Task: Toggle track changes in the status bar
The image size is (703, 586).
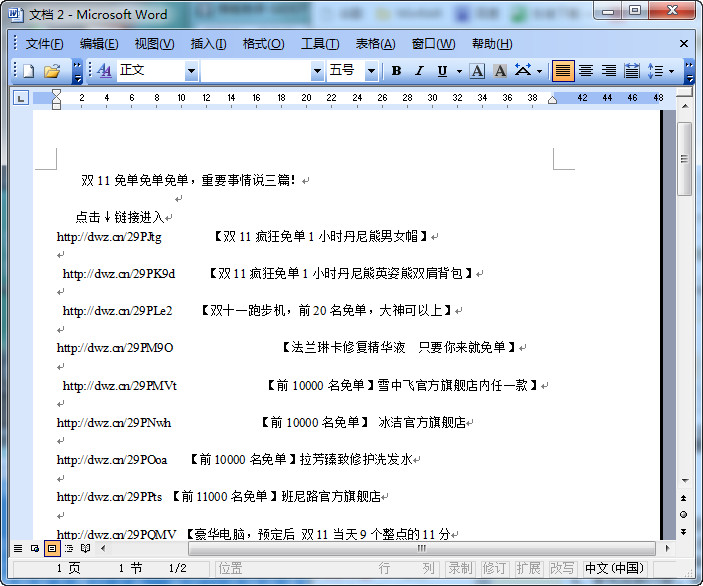Action: point(493,568)
